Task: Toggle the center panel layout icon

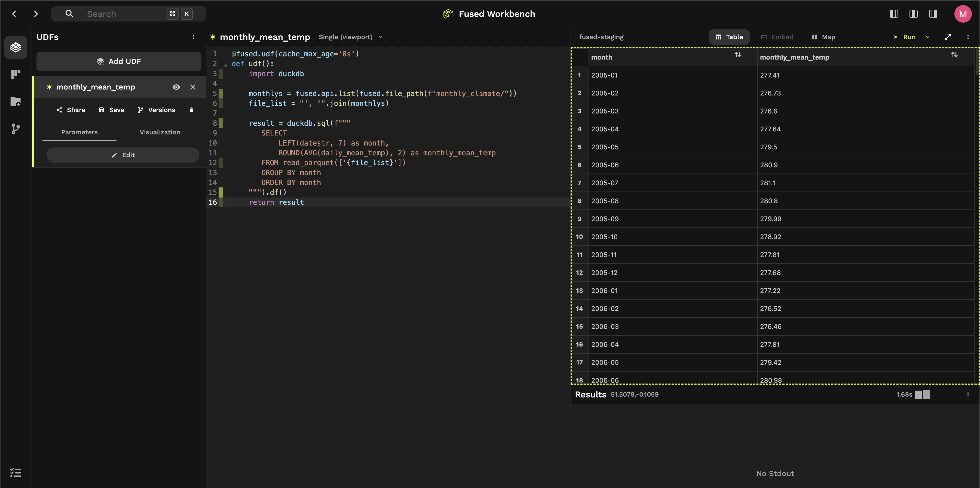Action: [913, 14]
